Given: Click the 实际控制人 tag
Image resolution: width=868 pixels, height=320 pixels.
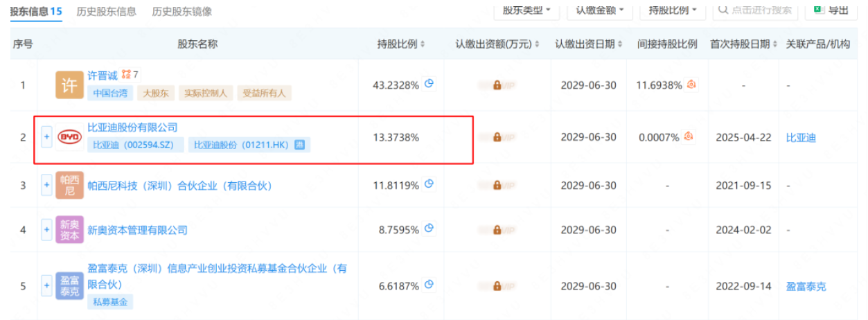Looking at the screenshot, I should pos(206,93).
